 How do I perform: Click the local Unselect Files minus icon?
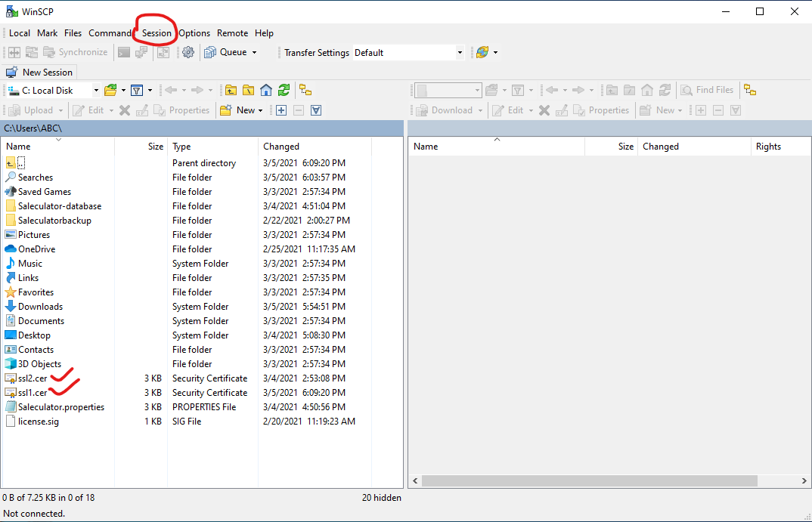299,110
